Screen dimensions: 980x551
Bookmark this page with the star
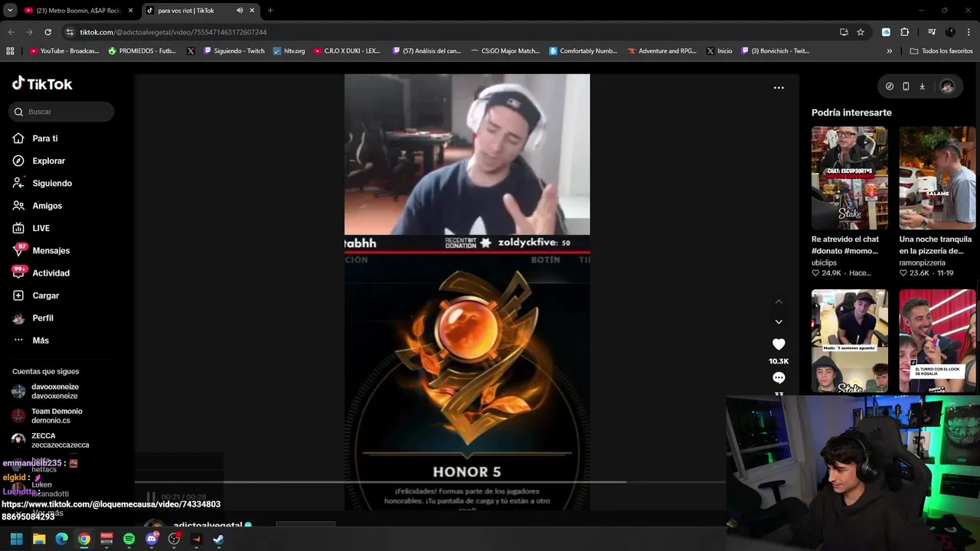861,32
